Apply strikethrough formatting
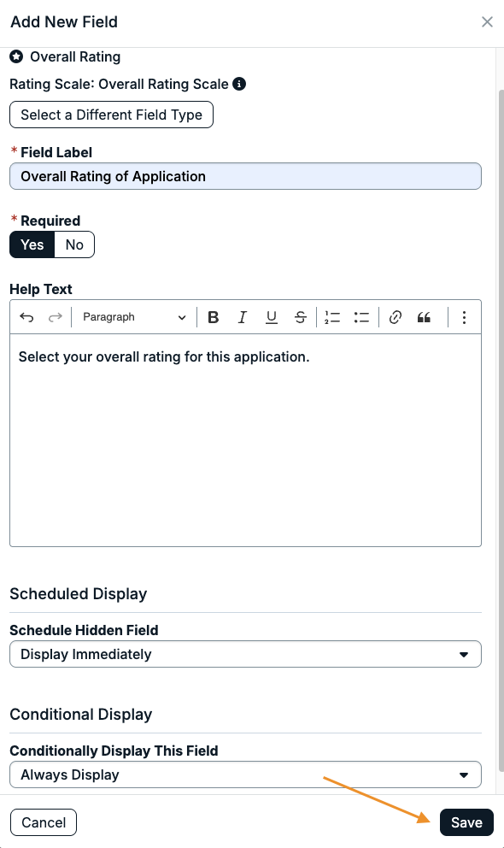Image resolution: width=504 pixels, height=848 pixels. tap(301, 317)
